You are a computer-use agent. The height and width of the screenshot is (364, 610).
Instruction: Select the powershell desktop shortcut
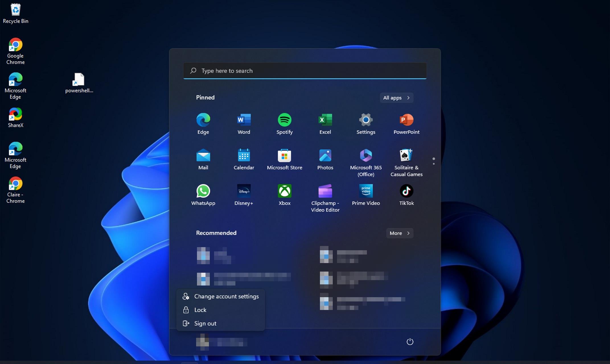79,83
